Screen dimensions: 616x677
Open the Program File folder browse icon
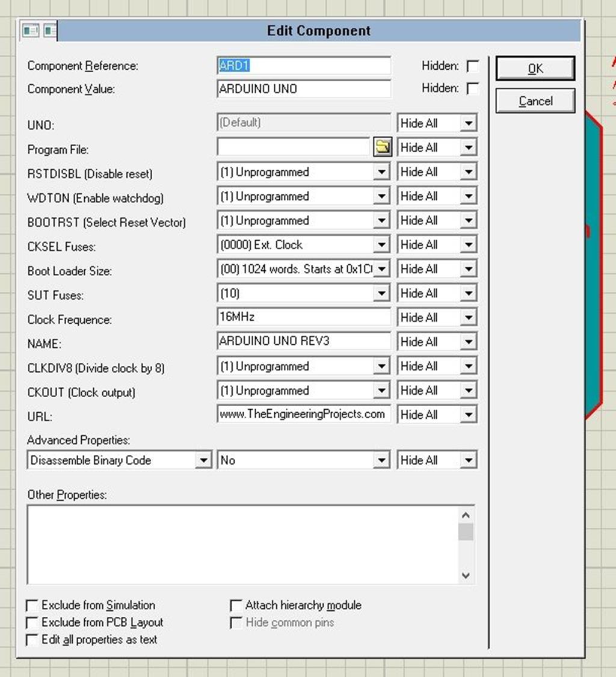point(383,147)
